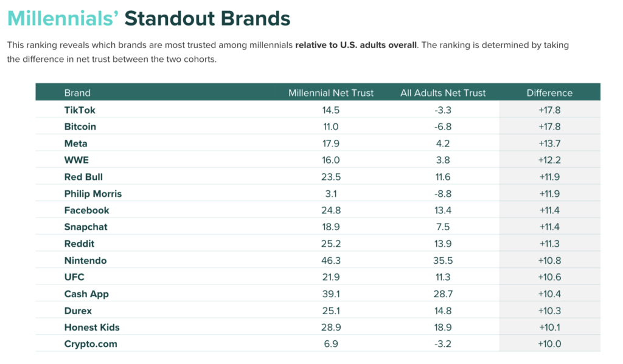Click the Cash App brand name
This screenshot has width=623, height=364.
click(x=86, y=294)
